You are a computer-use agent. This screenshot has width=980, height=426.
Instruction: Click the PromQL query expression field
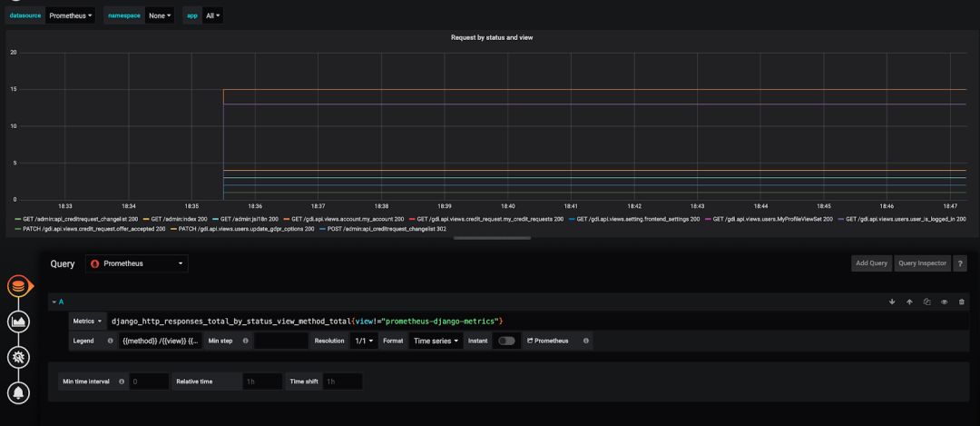[x=537, y=321]
